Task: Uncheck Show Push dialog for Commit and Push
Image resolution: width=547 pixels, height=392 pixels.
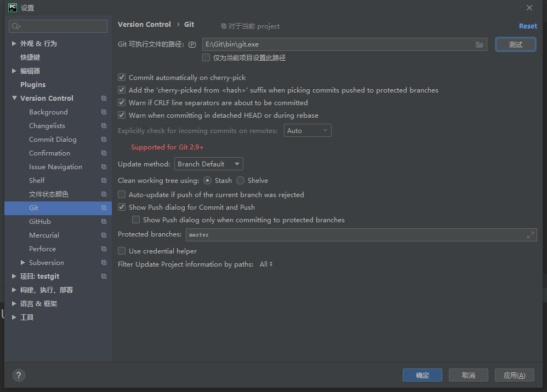Action: point(122,207)
